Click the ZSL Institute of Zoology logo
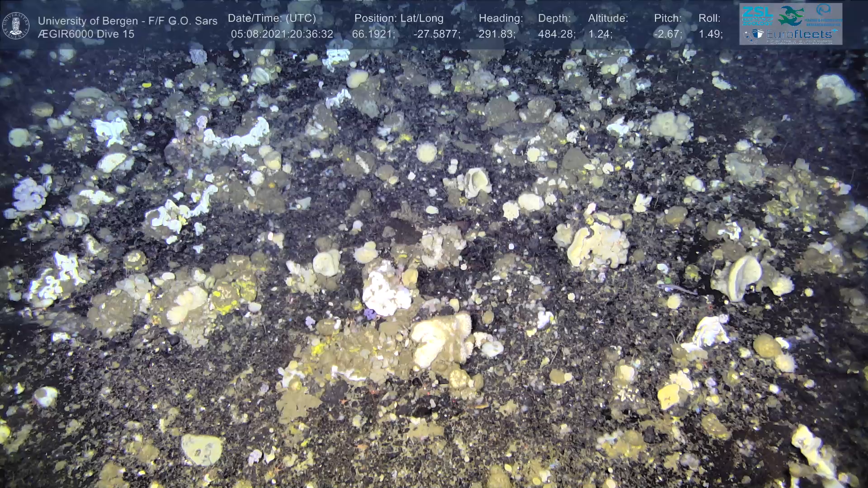This screenshot has width=868, height=488. pos(757,16)
